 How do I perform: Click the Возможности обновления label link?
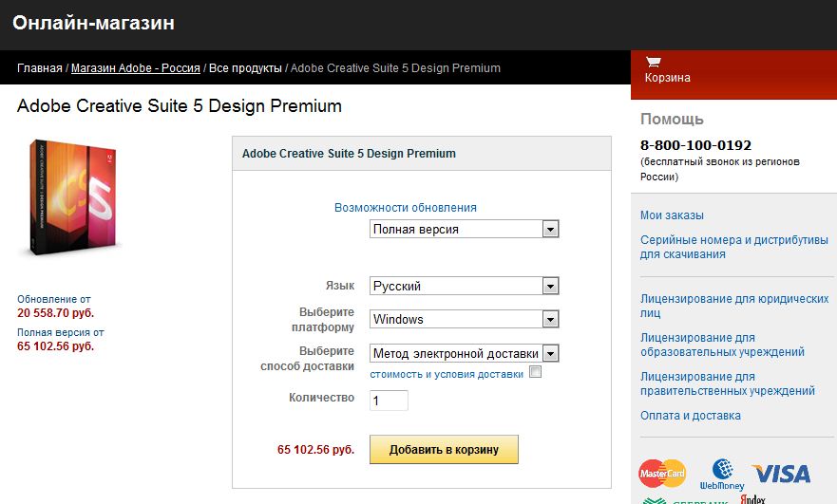[405, 208]
